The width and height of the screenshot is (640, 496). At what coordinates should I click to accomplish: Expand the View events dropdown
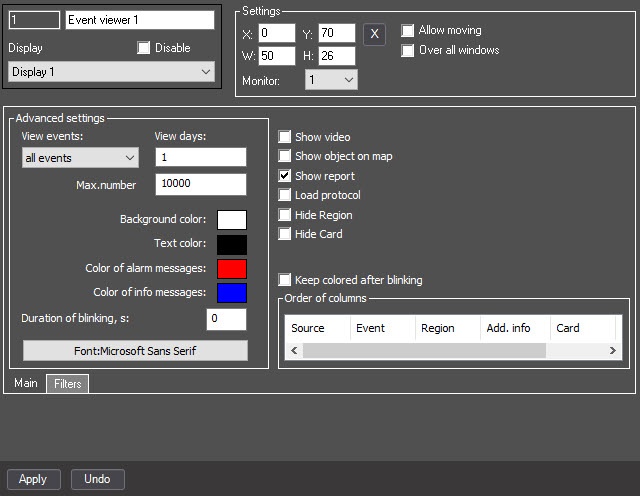[80, 157]
